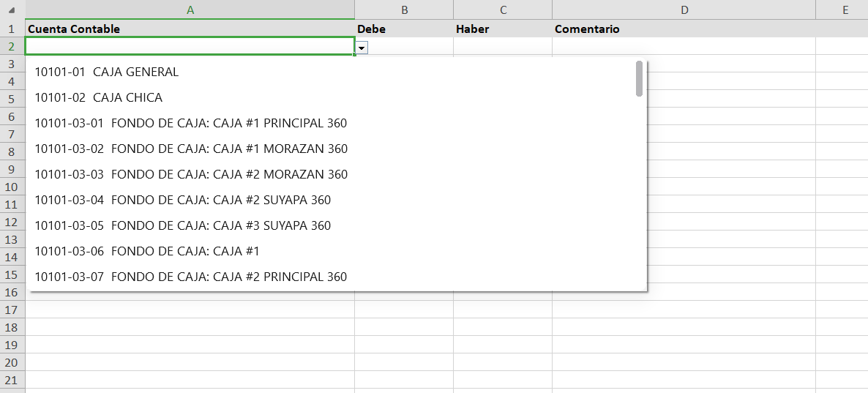Viewport: 868px width, 393px height.
Task: Select row 10 header
Action: (12, 187)
